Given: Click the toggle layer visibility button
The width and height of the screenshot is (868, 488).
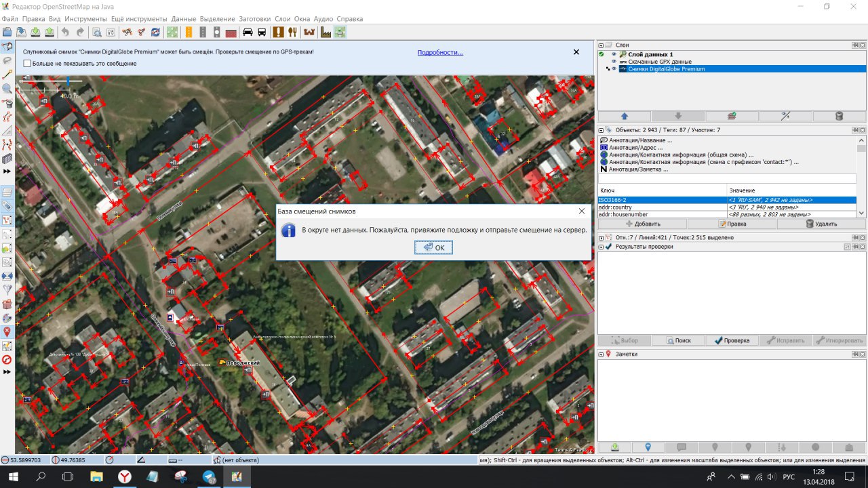Looking at the screenshot, I should coord(785,116).
